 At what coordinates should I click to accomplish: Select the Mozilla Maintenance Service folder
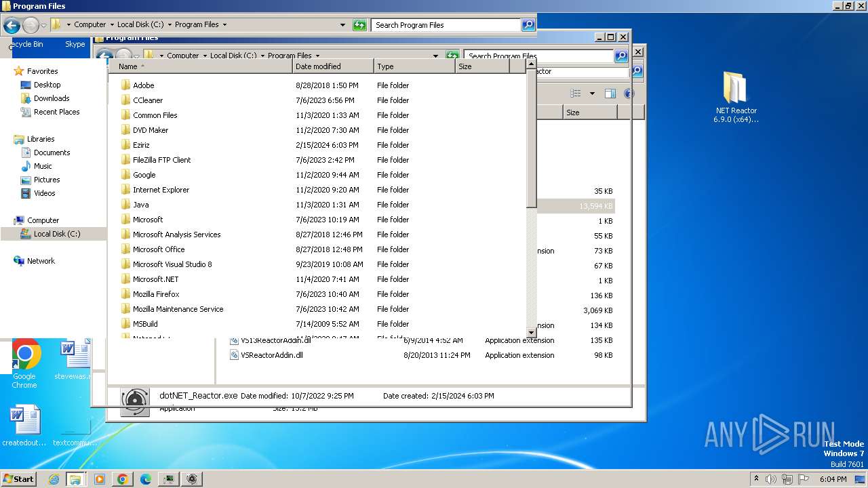point(178,309)
